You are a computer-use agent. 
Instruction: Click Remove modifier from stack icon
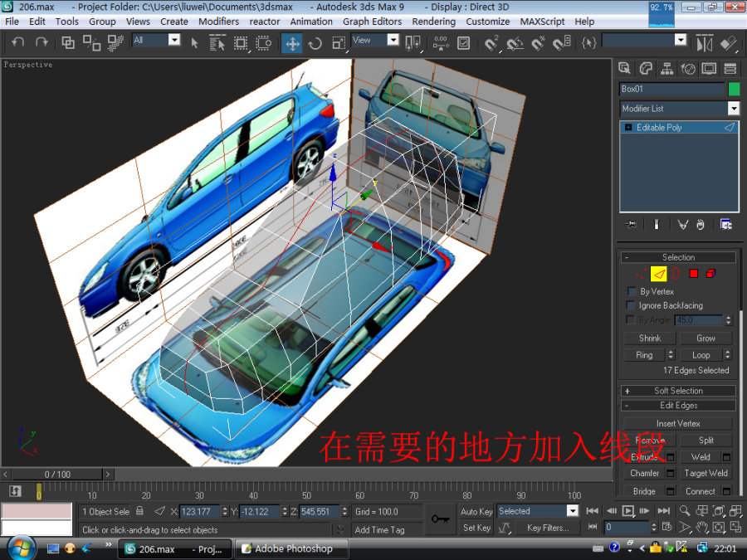point(701,224)
